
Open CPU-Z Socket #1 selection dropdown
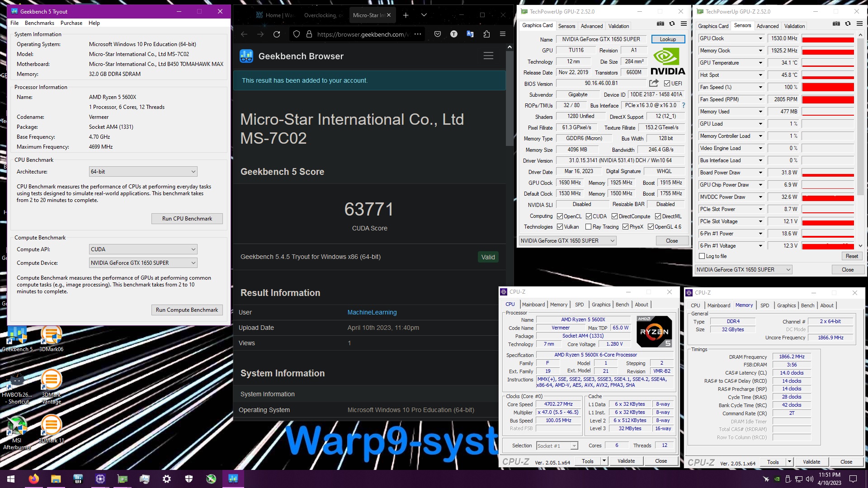tap(557, 446)
